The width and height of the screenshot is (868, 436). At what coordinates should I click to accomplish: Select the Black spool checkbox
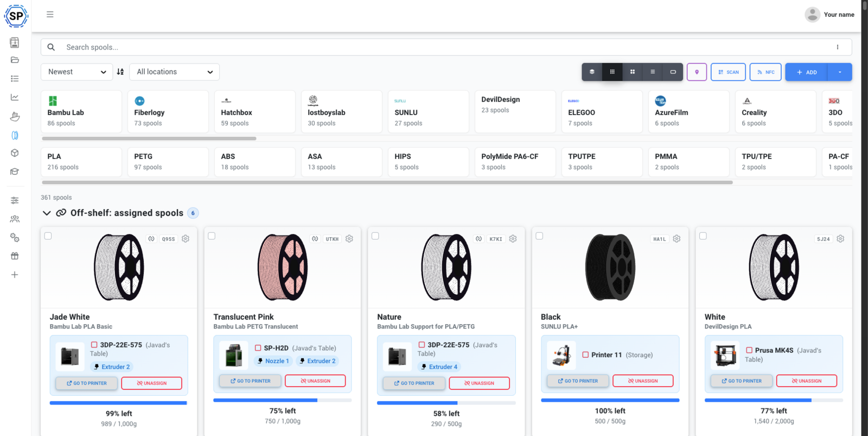(x=539, y=236)
